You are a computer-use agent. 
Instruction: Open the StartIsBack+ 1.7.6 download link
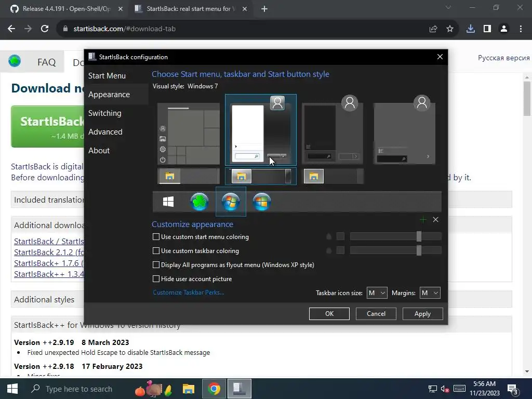(x=49, y=263)
